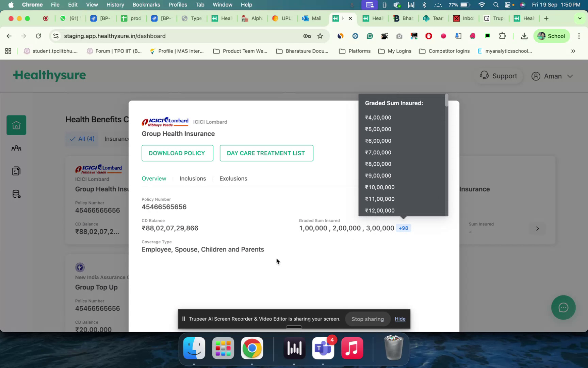Switch to the Inclusions tab
588x368 pixels.
(x=193, y=178)
